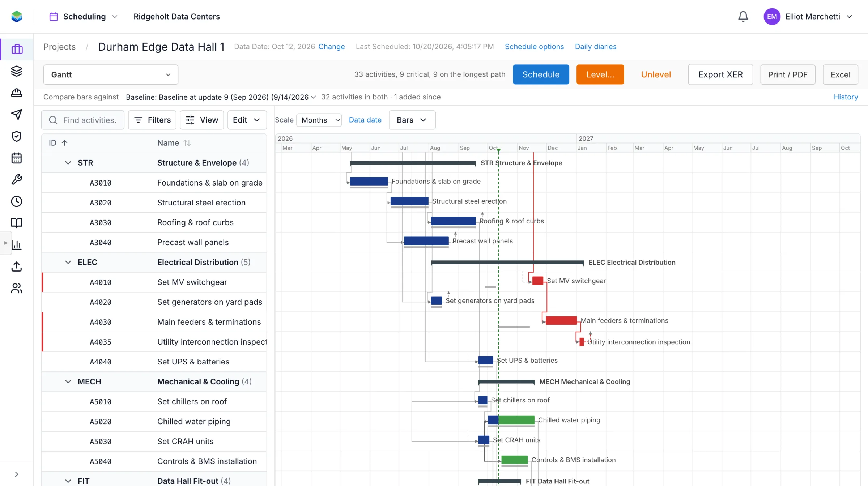Viewport: 868px width, 486px height.
Task: Open the Gantt view dropdown
Action: [111, 74]
